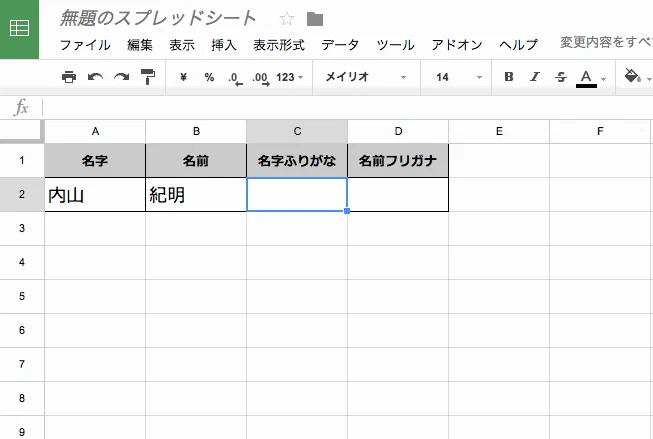Select the cell containing 内山

pos(95,195)
